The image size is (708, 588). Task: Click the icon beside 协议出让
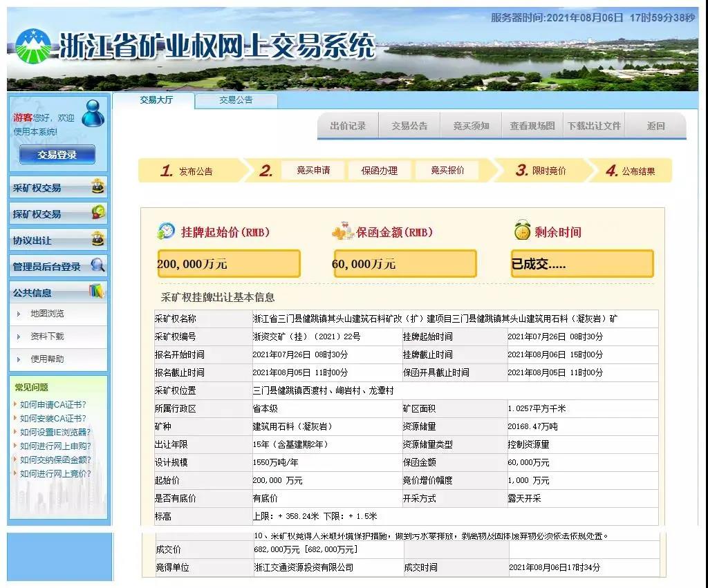tap(98, 239)
